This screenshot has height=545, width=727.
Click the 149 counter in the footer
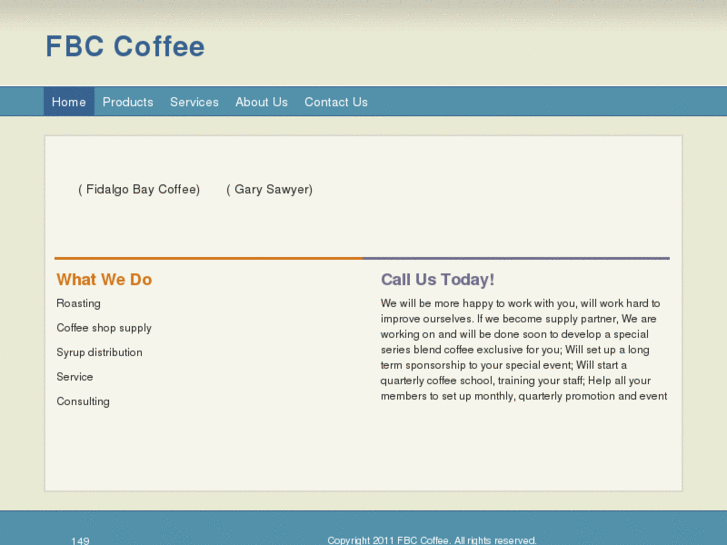click(80, 540)
